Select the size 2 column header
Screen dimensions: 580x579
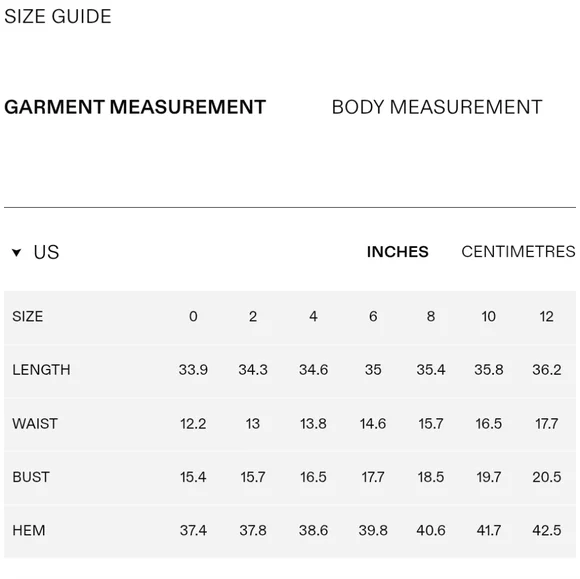[253, 317]
